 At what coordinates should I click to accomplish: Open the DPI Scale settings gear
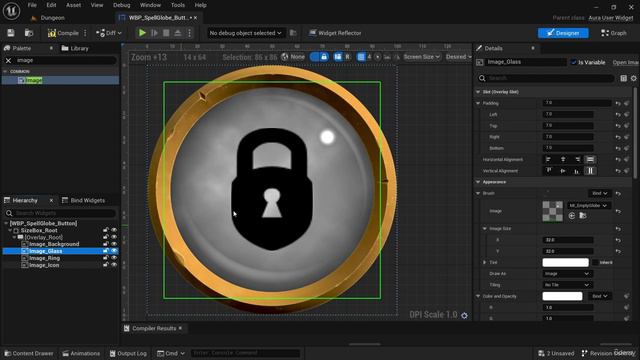pos(464,316)
